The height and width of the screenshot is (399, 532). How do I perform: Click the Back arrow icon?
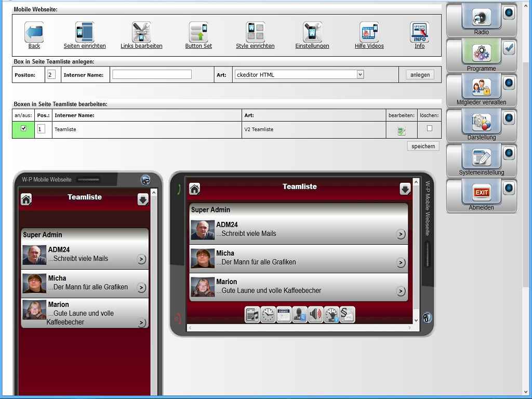[x=34, y=32]
